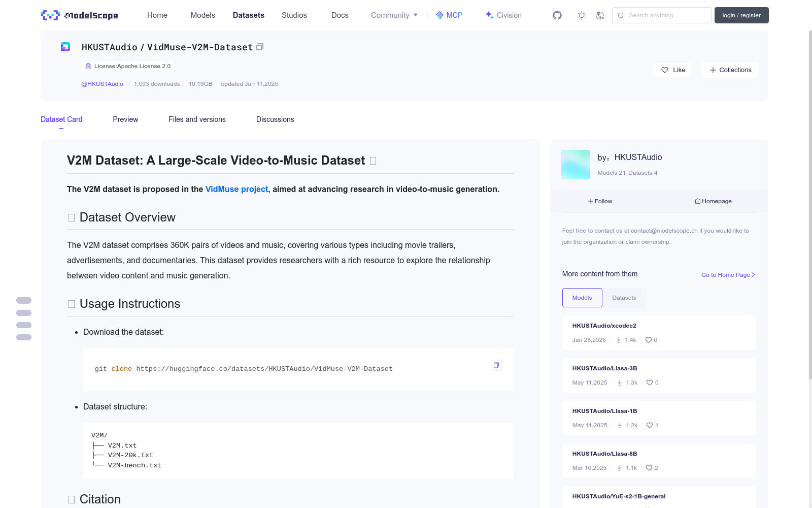Click the download icon on Llasa-1B card

click(620, 425)
